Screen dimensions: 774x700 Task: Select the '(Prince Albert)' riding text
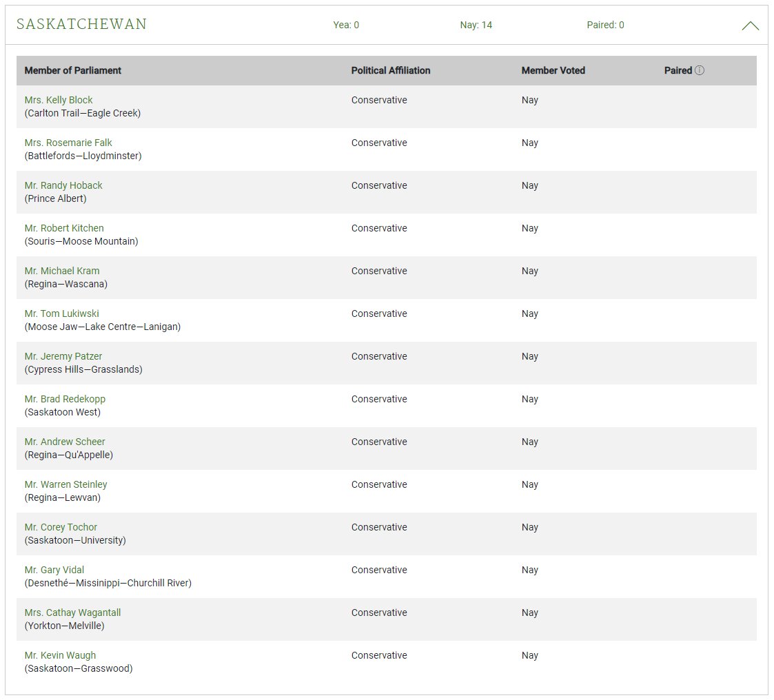click(55, 199)
